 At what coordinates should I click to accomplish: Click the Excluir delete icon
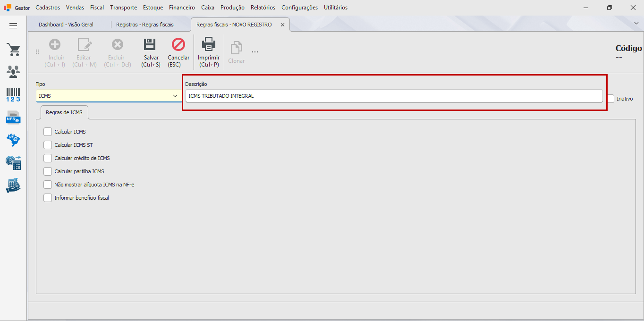118,45
